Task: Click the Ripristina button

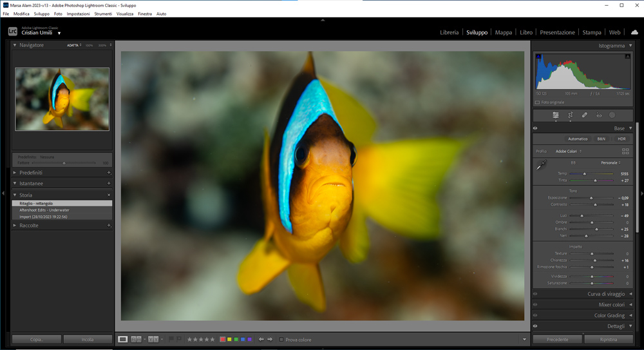Action: (x=608, y=339)
